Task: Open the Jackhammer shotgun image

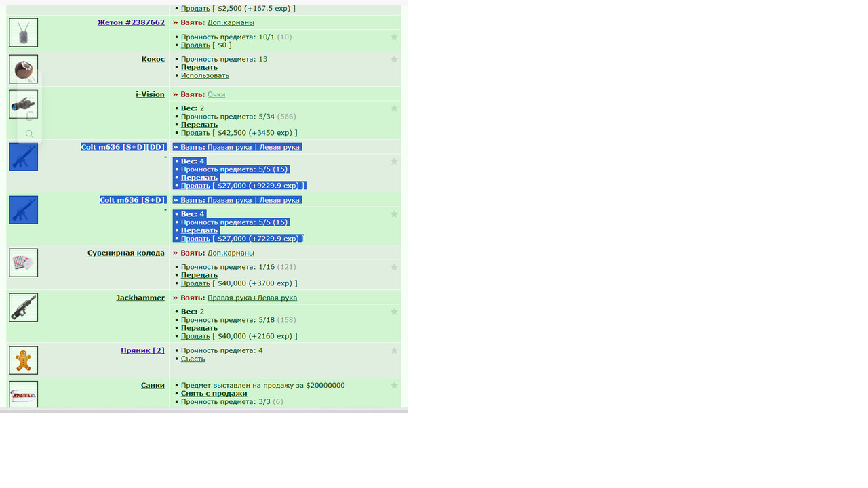Action: [23, 307]
